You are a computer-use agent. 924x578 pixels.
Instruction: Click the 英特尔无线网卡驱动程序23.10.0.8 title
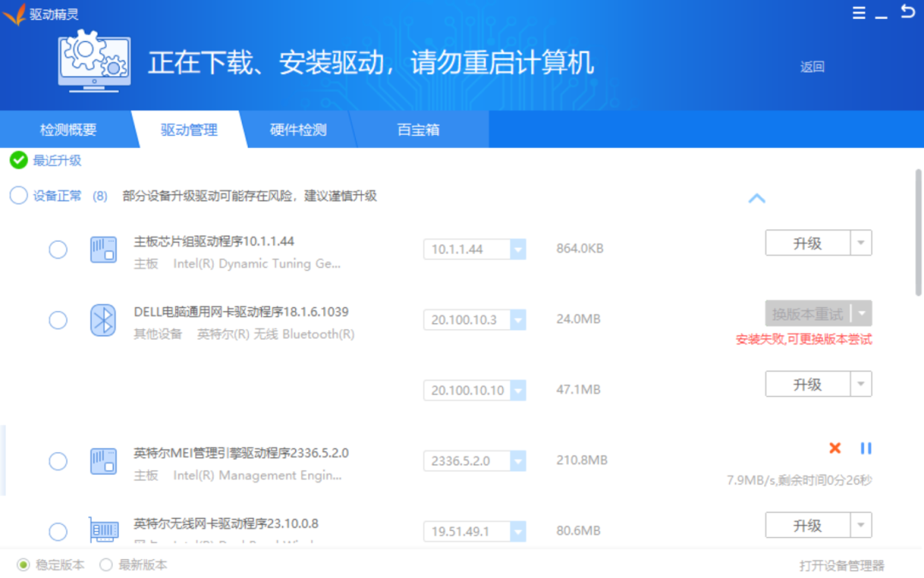226,523
